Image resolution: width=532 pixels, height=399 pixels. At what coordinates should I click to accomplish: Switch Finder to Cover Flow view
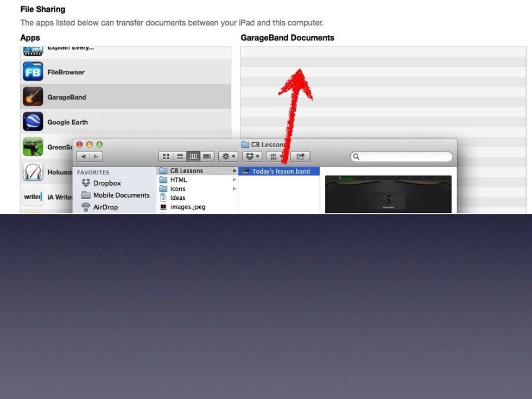207,156
